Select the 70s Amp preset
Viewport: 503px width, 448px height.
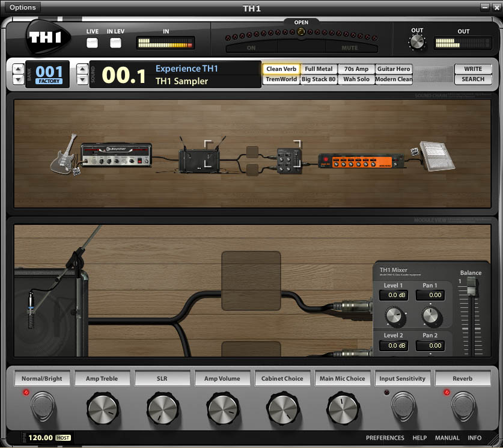pos(356,69)
